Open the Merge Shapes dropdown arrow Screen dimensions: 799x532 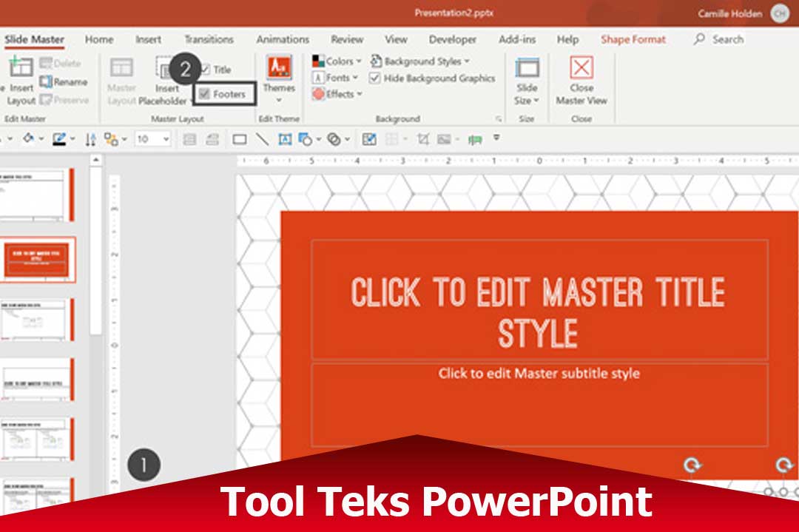(x=347, y=138)
